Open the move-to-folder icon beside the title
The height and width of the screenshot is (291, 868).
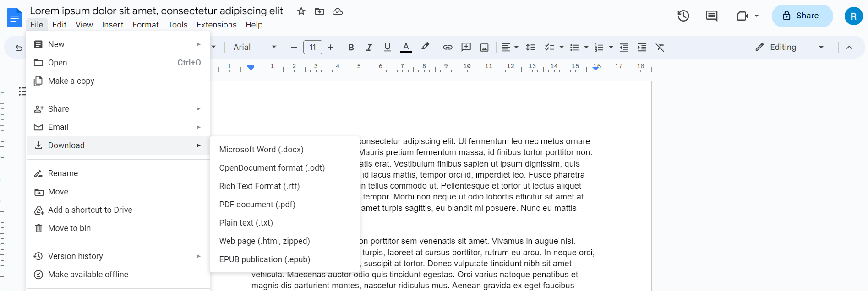coord(319,11)
